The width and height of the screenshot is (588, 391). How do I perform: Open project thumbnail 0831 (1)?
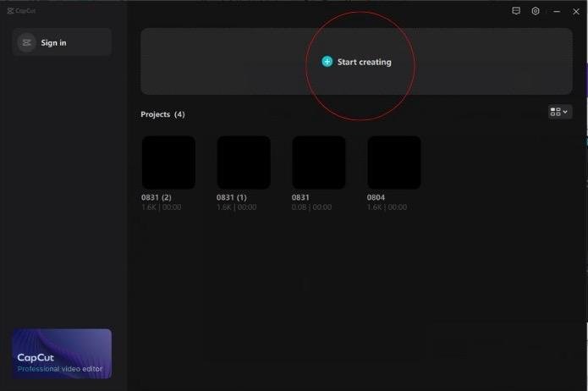click(x=244, y=162)
